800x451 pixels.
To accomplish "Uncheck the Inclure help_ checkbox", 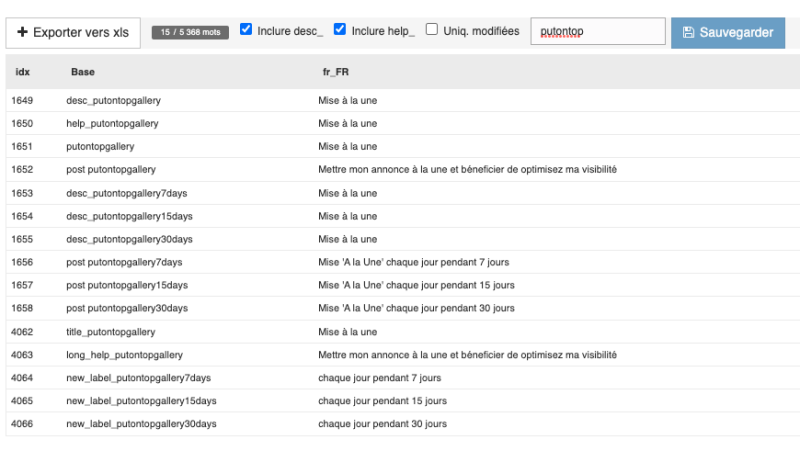I will (x=340, y=30).
